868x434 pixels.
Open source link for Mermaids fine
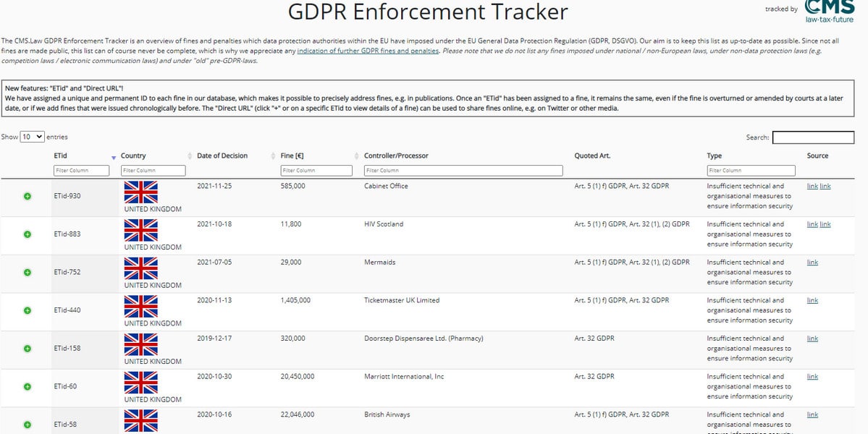click(812, 263)
